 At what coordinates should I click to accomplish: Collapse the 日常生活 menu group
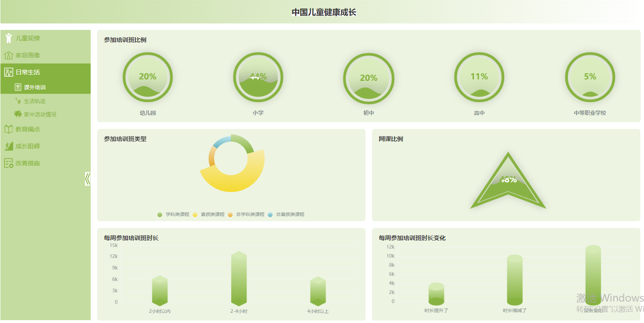click(45, 72)
